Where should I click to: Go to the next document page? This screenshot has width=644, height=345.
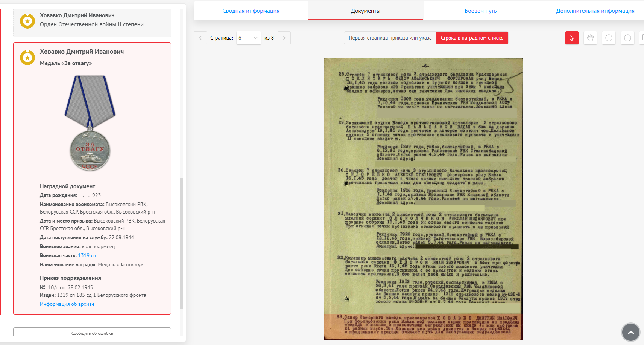284,38
